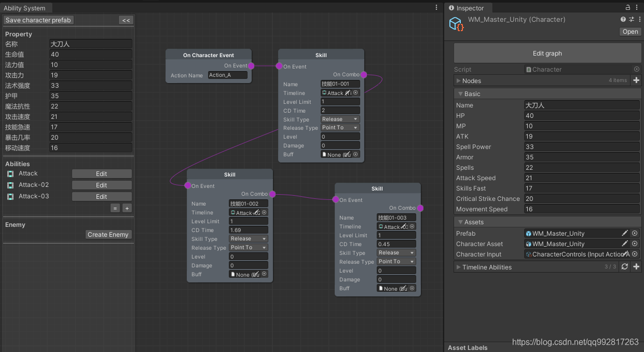Select the Attack-02 ability timeline icon
This screenshot has width=644, height=352.
(x=10, y=185)
